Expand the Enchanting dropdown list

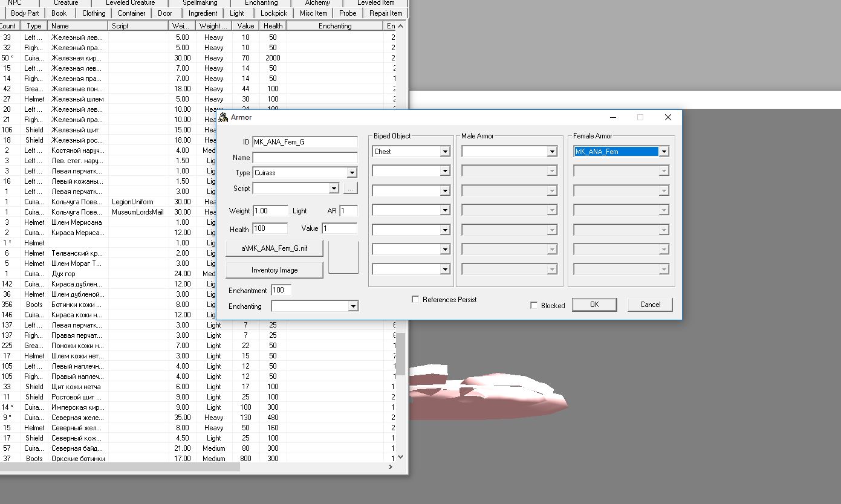click(x=353, y=306)
